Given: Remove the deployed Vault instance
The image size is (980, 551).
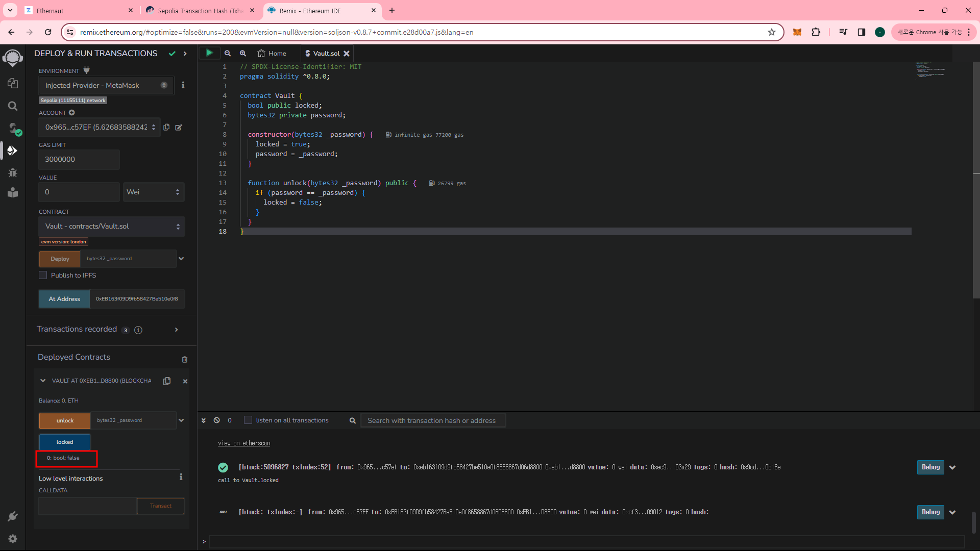Looking at the screenshot, I should click(185, 381).
